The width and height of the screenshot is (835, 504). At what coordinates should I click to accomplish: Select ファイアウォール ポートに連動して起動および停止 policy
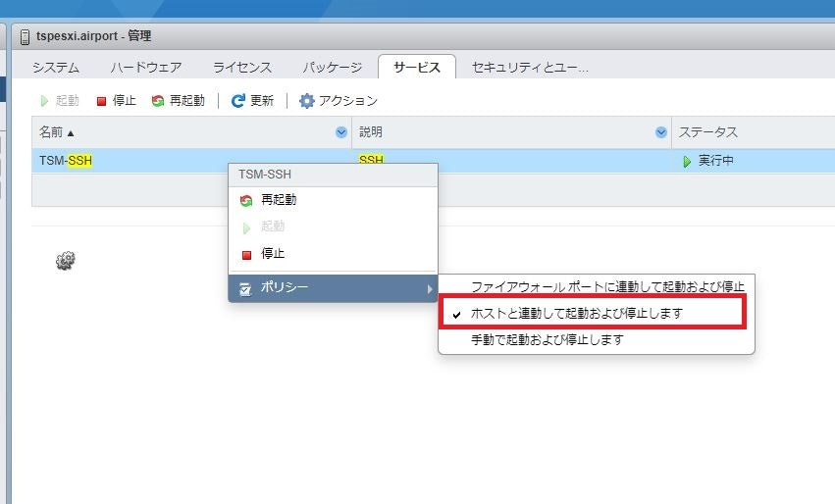[x=607, y=287]
